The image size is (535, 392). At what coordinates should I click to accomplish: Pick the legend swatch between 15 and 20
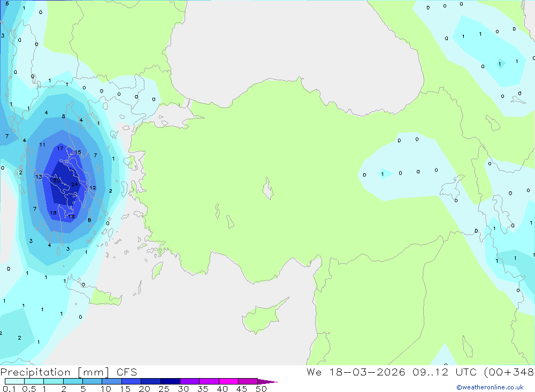[x=131, y=381]
